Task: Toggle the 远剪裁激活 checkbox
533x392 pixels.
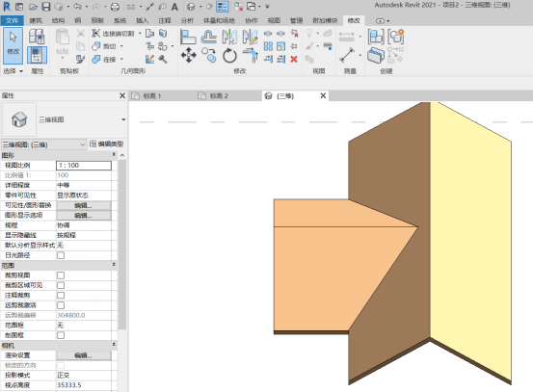Action: point(61,305)
